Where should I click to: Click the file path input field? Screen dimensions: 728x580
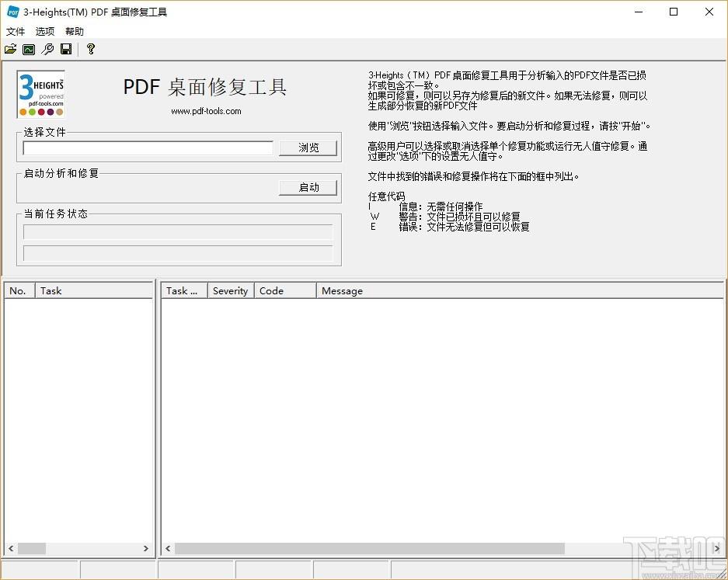click(148, 148)
